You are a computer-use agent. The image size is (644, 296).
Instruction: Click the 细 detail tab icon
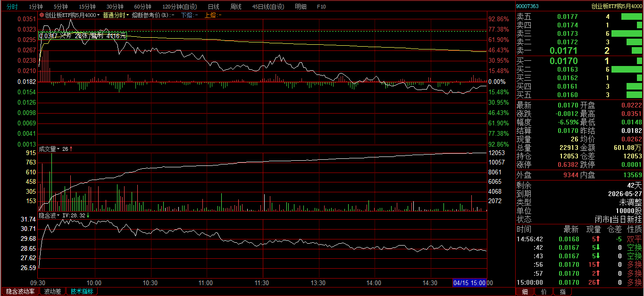click(x=525, y=292)
